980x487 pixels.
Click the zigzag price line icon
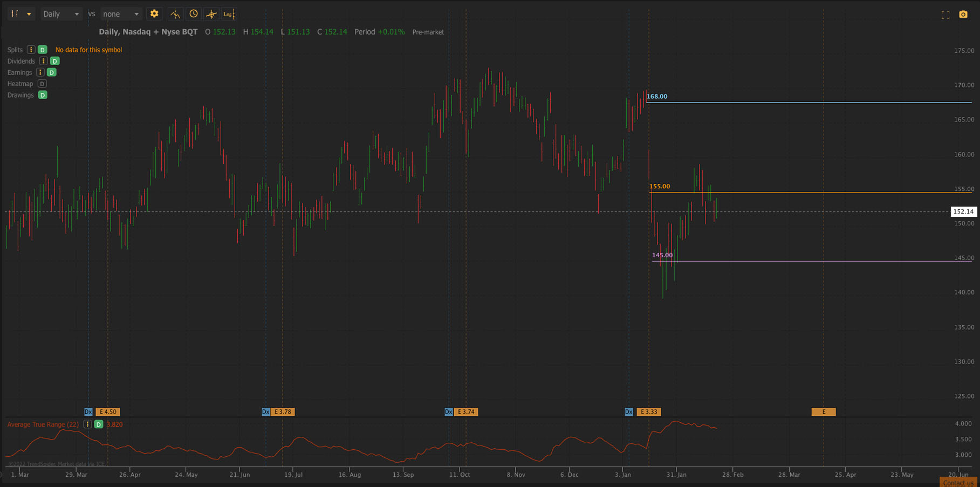click(175, 14)
